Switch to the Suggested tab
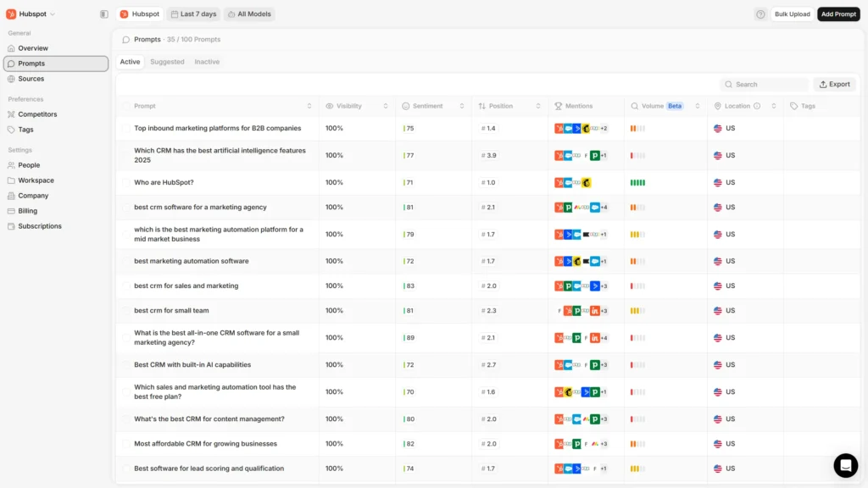868x488 pixels. tap(167, 61)
